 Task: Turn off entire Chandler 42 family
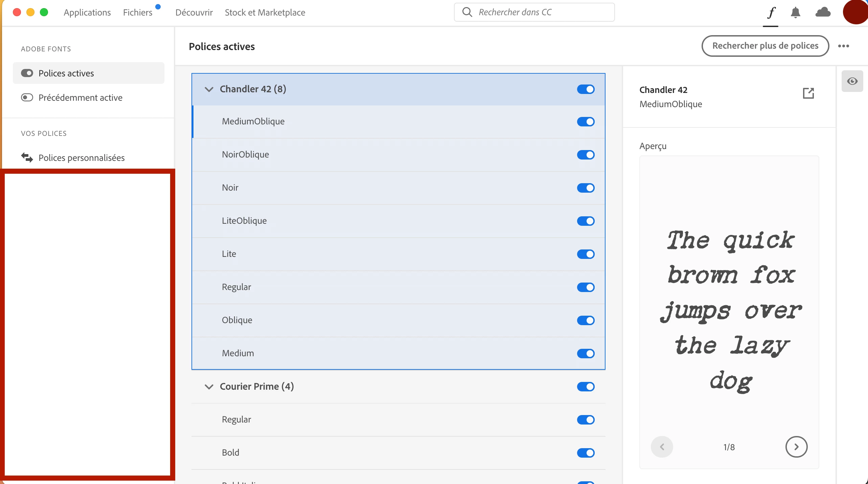coord(586,89)
